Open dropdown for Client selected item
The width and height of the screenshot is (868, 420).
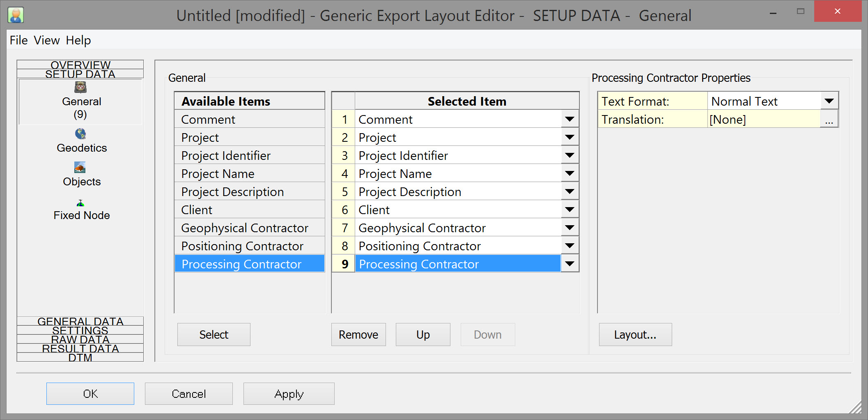(569, 210)
